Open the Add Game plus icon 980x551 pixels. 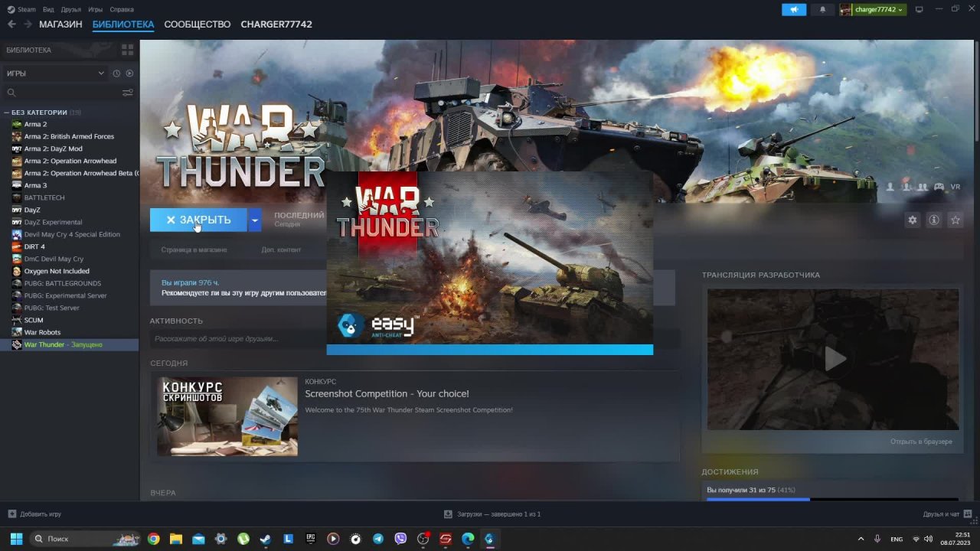click(11, 514)
